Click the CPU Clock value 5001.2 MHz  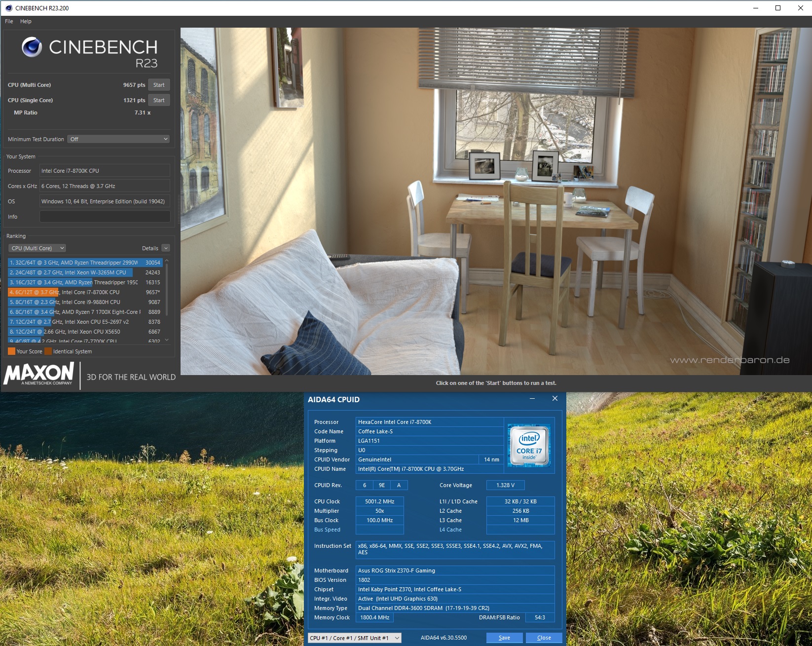379,501
